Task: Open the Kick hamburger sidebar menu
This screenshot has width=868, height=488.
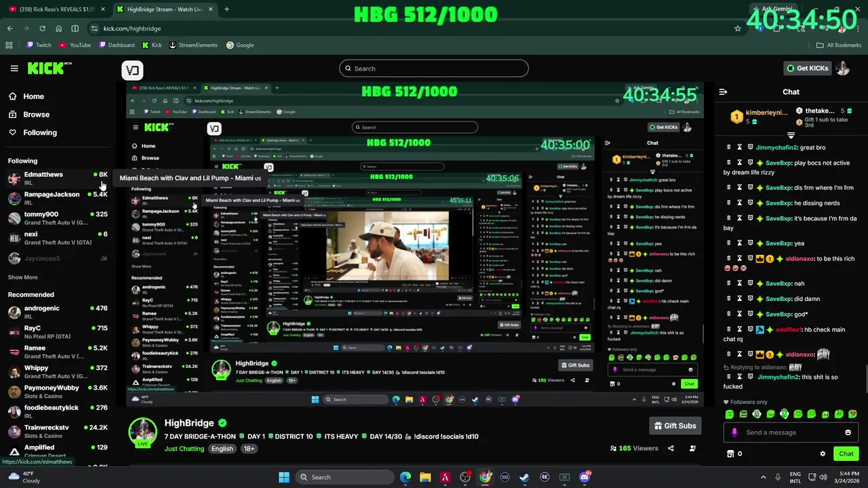Action: pos(14,68)
